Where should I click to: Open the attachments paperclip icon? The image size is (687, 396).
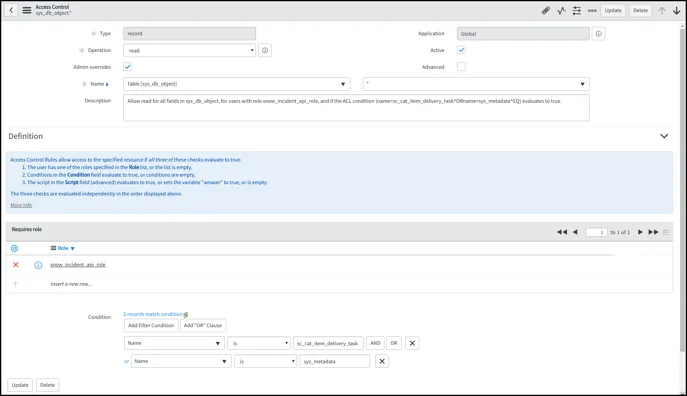coord(545,11)
